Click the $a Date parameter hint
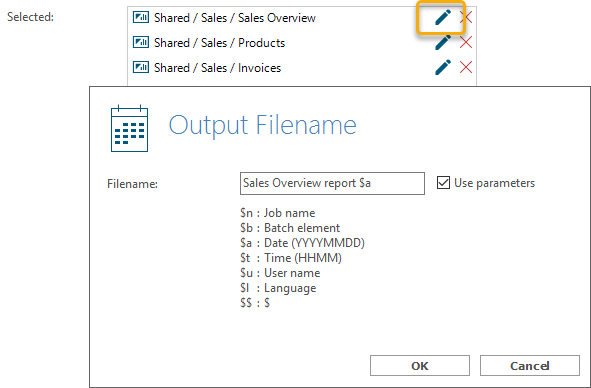The width and height of the screenshot is (591, 388). pyautogui.click(x=302, y=243)
